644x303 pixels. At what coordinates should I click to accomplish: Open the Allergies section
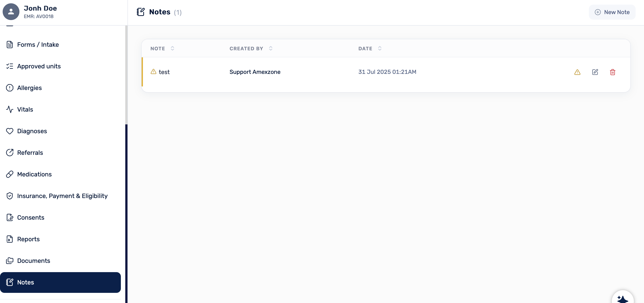[60, 88]
